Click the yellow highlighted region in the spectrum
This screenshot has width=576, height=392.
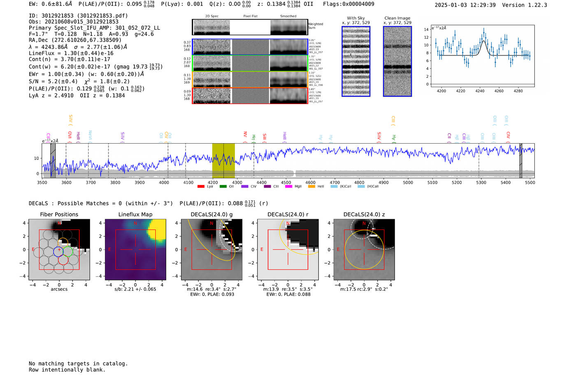pos(223,160)
